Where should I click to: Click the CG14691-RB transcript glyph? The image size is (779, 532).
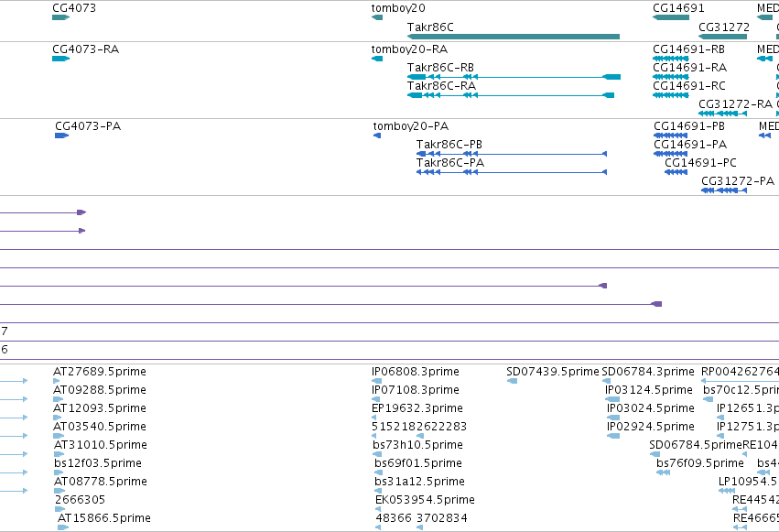point(671,59)
